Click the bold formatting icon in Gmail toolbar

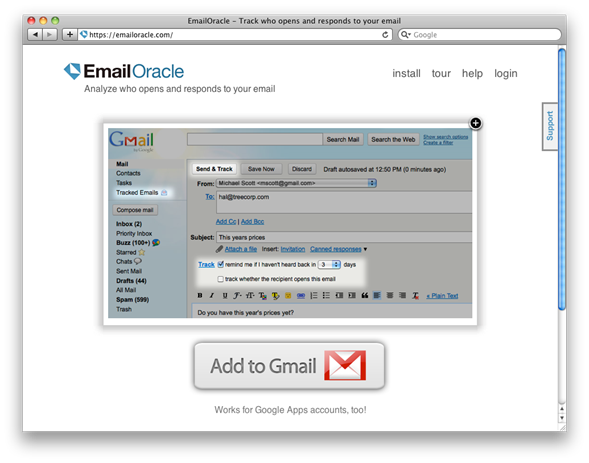coord(200,296)
